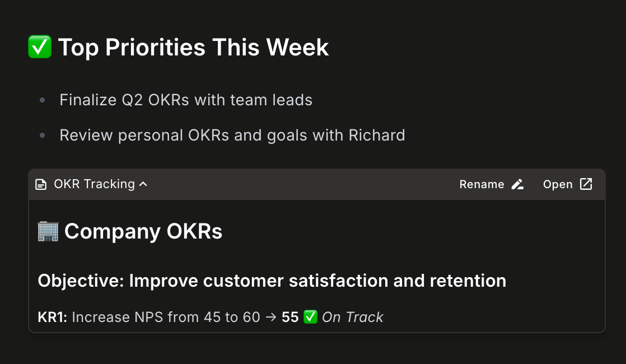Click the green checkmark emoji in the heading
The width and height of the screenshot is (626, 364).
(39, 47)
